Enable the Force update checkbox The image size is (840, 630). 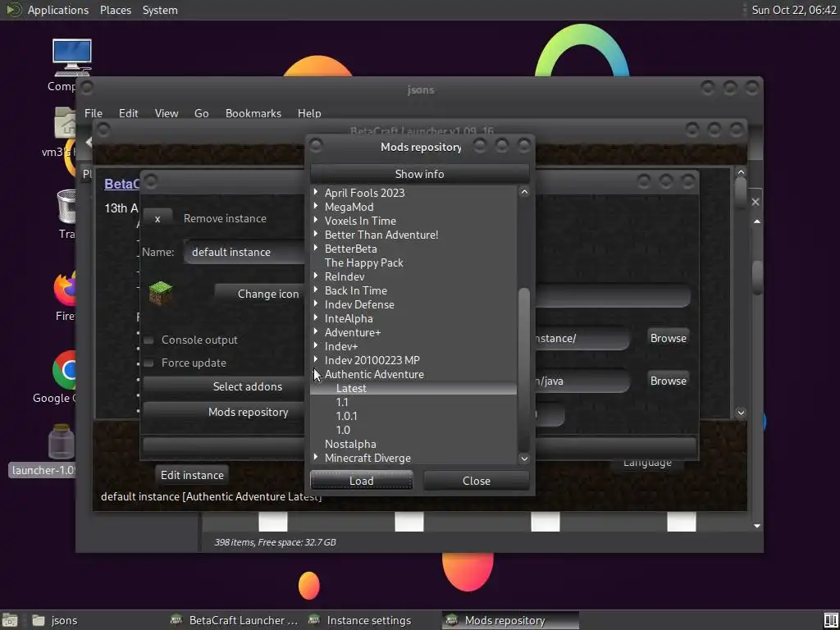tap(149, 363)
